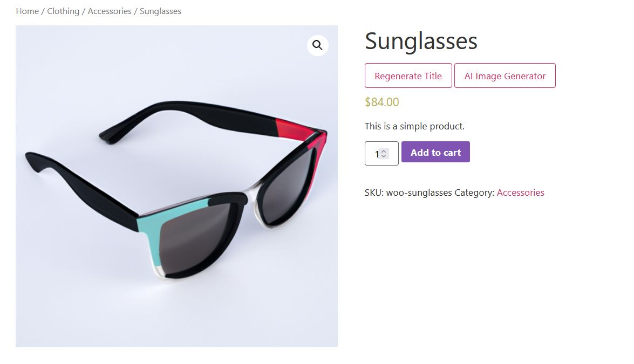The height and width of the screenshot is (364, 634).
Task: Click inside the quantity input field
Action: [x=373, y=154]
